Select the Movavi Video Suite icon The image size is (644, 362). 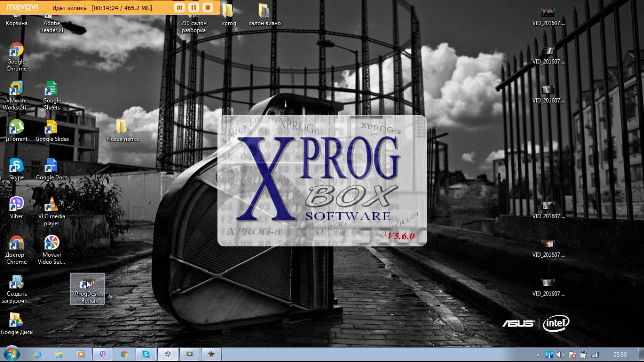[x=52, y=250]
